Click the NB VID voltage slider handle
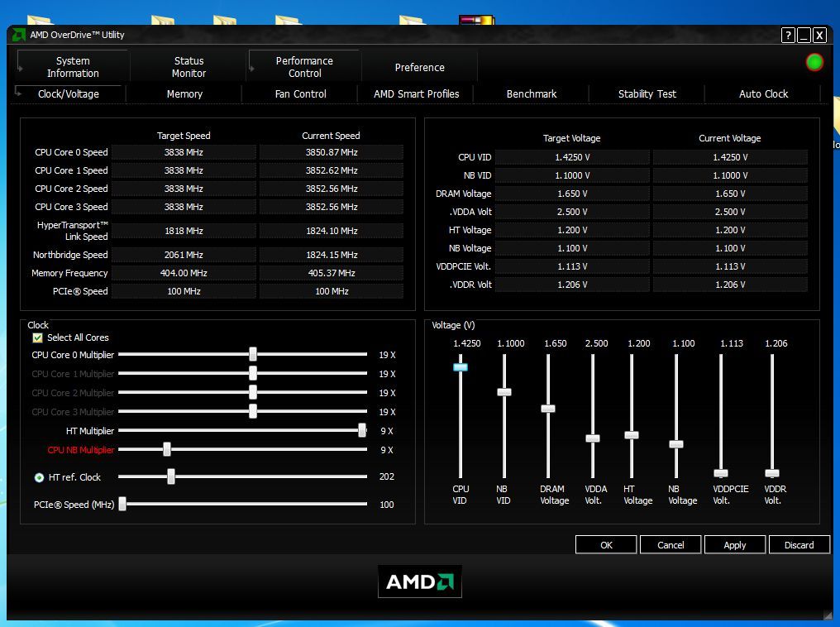This screenshot has height=627, width=840. (504, 392)
